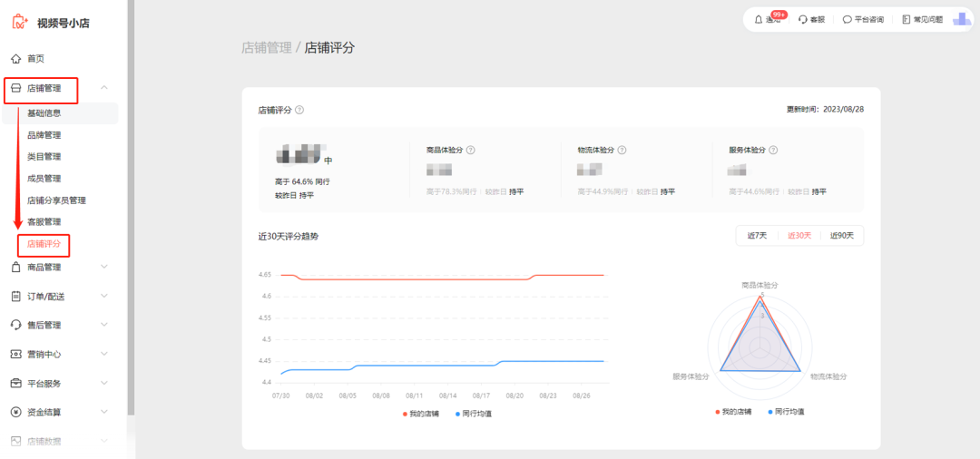Click the 营销中心 coupon icon
Viewport: 980px width, 459px height.
pyautogui.click(x=17, y=354)
